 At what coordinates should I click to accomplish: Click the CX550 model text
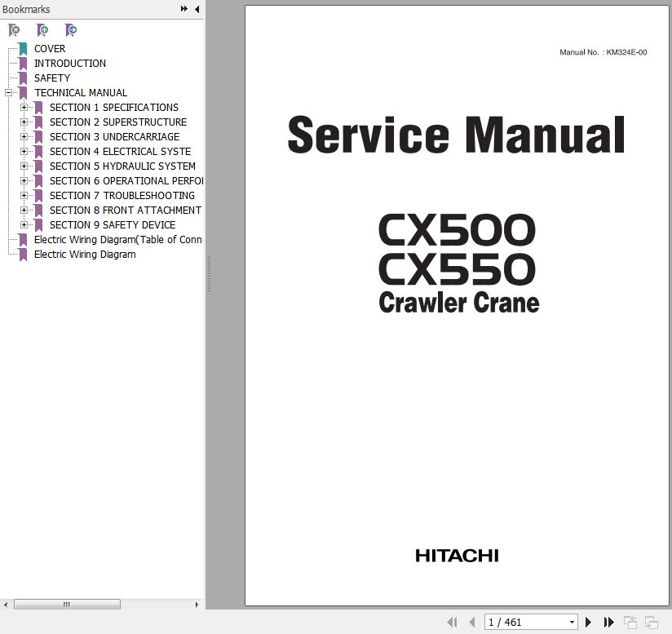[x=457, y=269]
